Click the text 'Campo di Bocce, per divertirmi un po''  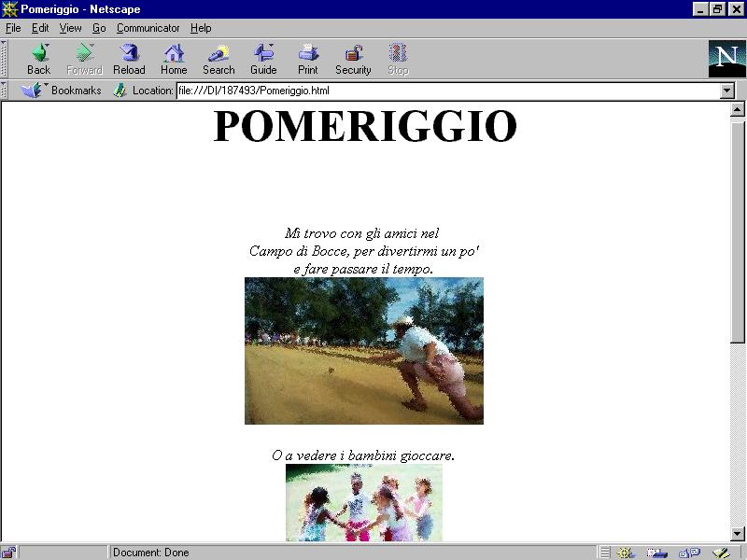pyautogui.click(x=364, y=251)
